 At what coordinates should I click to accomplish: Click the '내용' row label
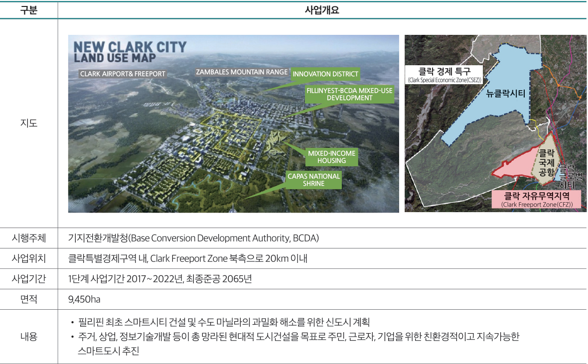[x=29, y=336]
